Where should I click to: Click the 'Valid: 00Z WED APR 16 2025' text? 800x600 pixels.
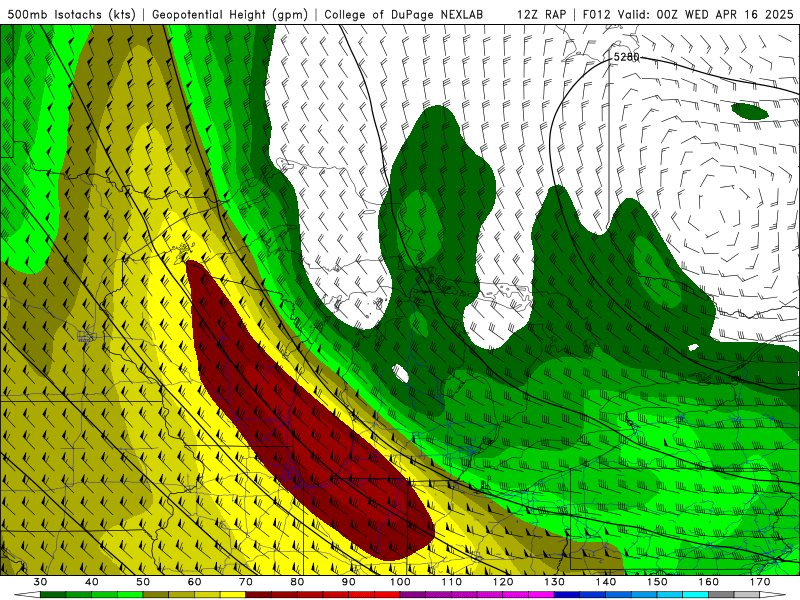coord(706,15)
